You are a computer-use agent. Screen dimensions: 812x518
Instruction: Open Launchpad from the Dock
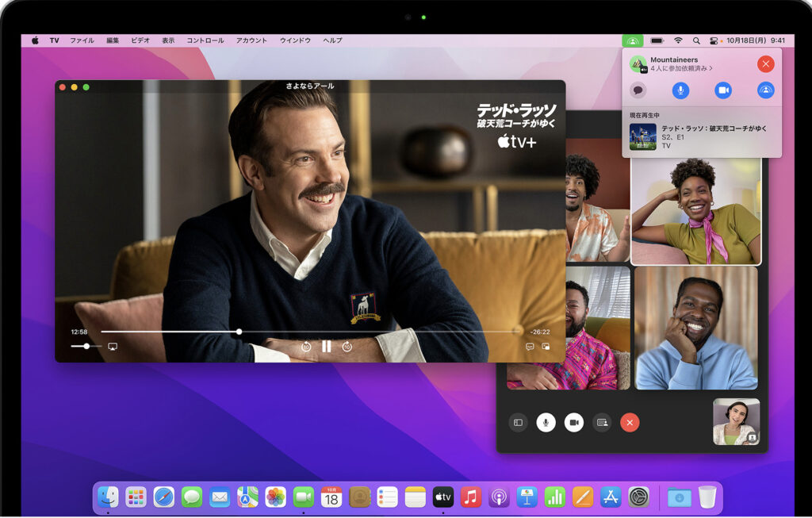pyautogui.click(x=136, y=497)
